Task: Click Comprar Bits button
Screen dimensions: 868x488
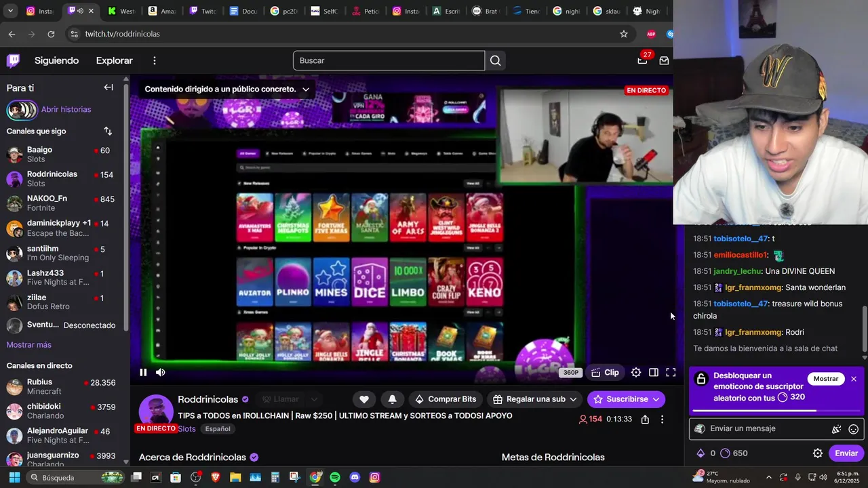Action: (446, 399)
